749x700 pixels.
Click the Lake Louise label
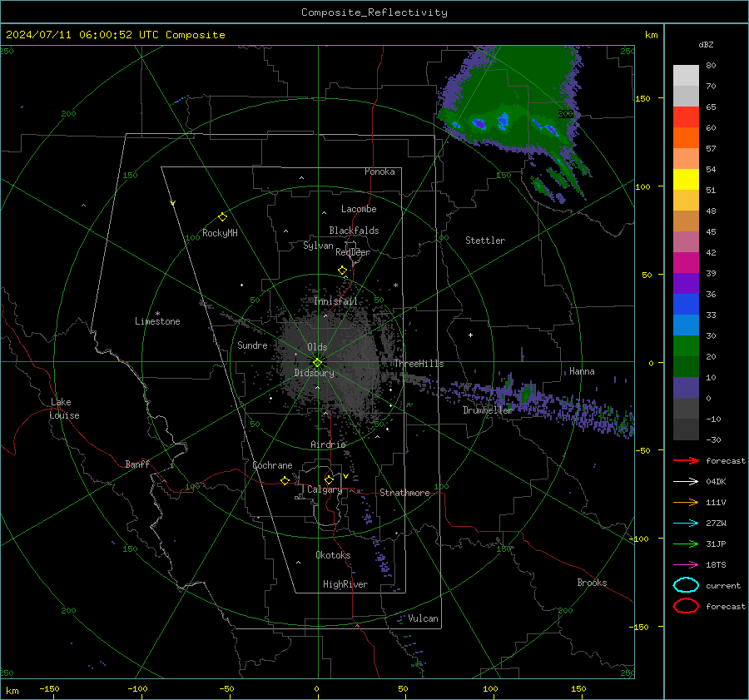click(64, 409)
